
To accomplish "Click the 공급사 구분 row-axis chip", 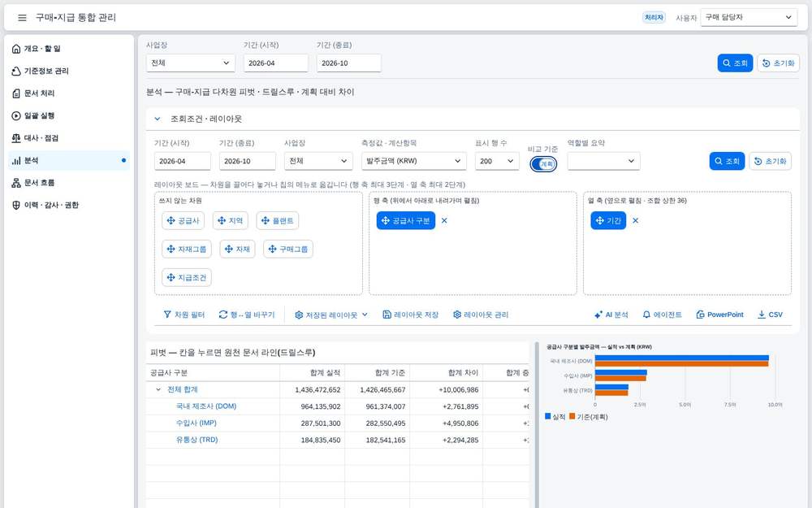I will pos(406,221).
